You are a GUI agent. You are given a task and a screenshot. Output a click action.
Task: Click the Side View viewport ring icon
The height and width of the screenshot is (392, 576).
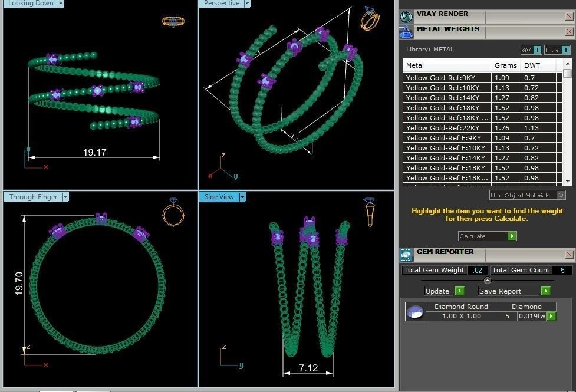(369, 212)
